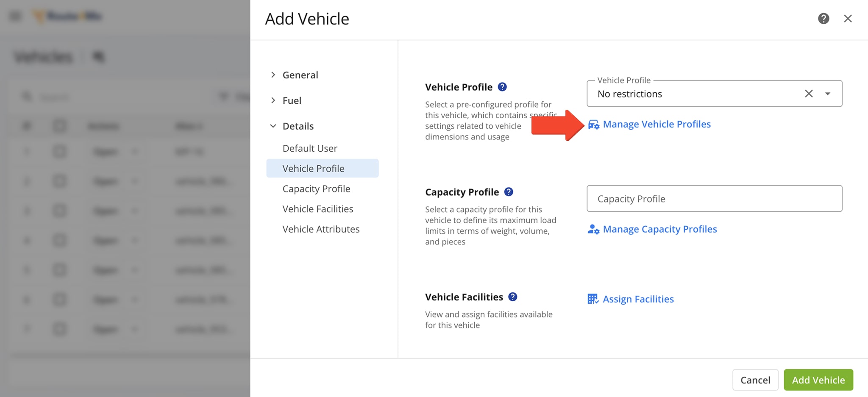Click the Capacity Profile input field
This screenshot has width=868, height=397.
click(x=714, y=199)
